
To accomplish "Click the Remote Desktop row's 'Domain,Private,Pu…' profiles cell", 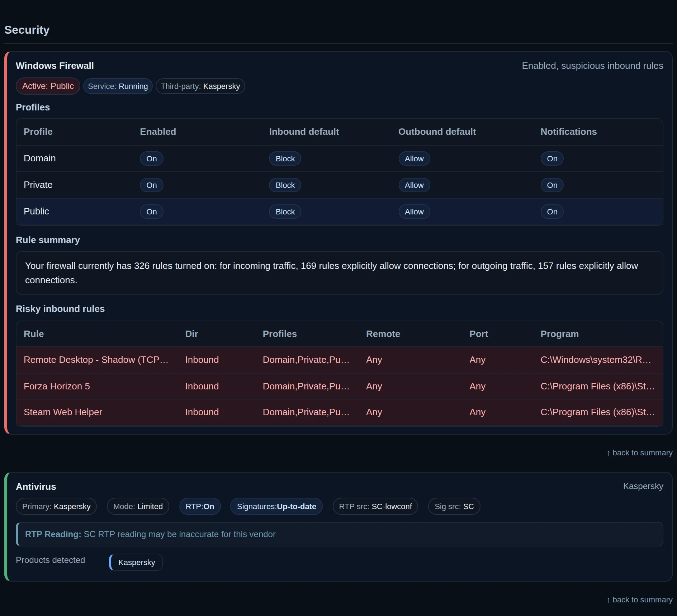I will (x=306, y=360).
